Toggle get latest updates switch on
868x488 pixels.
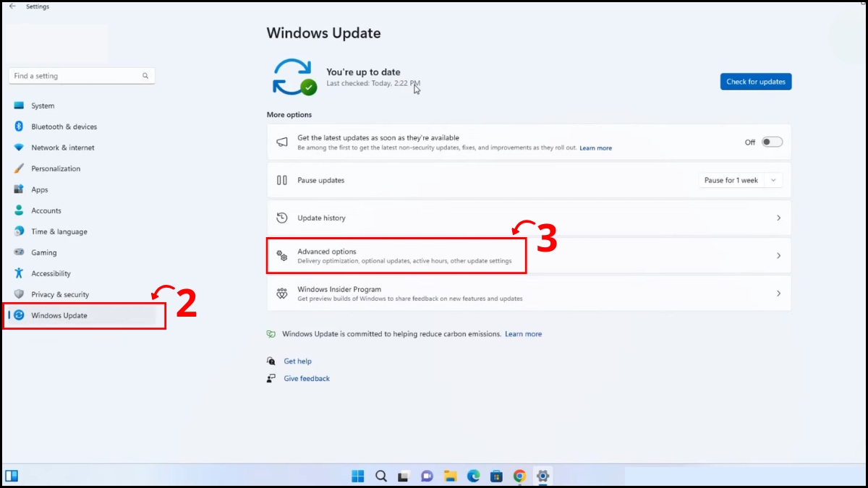click(772, 142)
